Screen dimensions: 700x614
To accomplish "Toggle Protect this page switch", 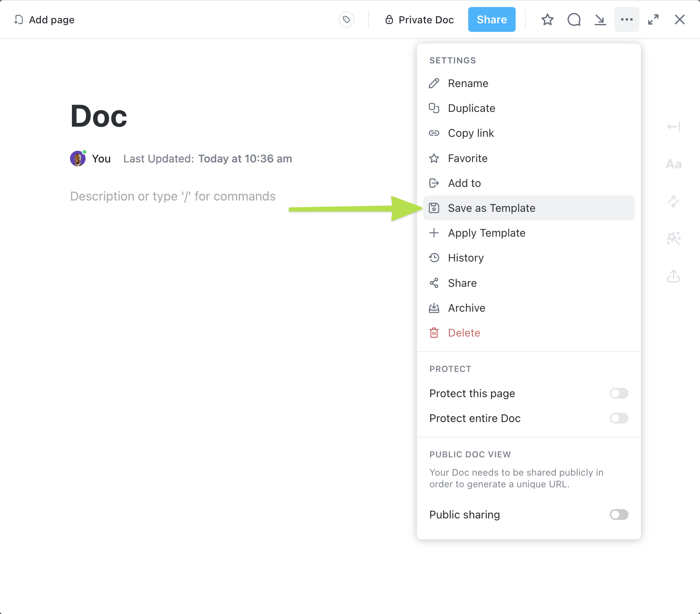I will pos(619,393).
